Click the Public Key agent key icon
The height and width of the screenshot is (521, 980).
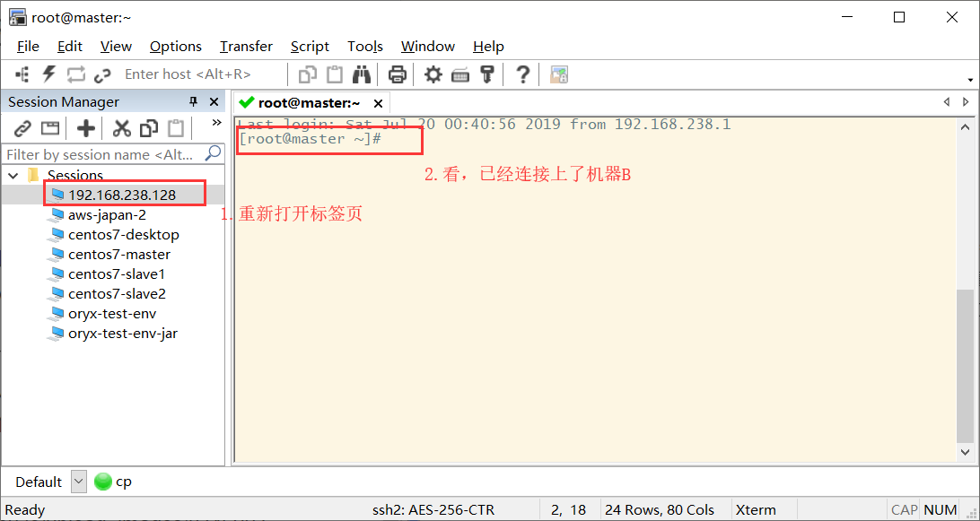pos(487,75)
